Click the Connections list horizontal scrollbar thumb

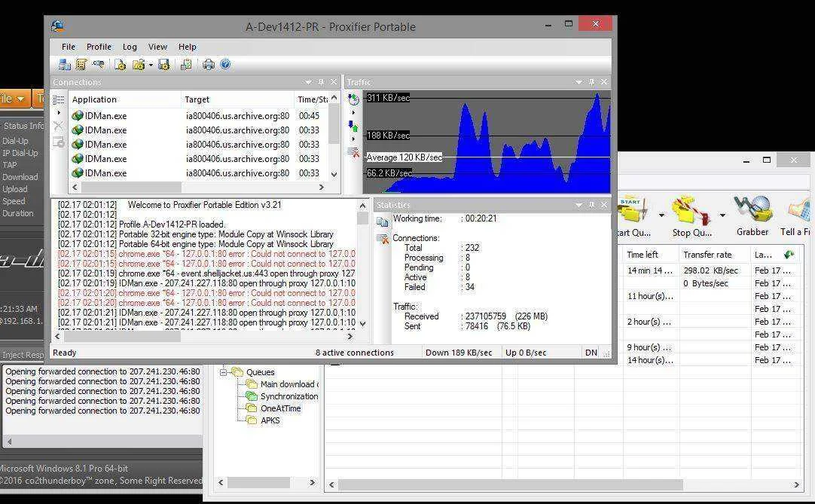click(132, 187)
